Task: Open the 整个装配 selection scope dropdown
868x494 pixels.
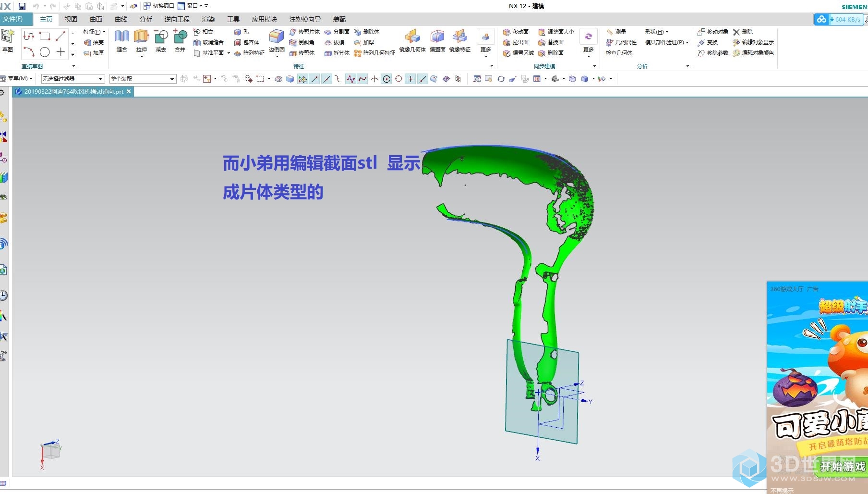Action: (143, 79)
